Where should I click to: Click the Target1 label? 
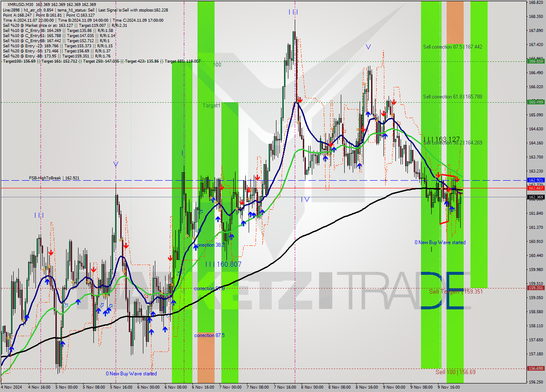click(x=212, y=105)
